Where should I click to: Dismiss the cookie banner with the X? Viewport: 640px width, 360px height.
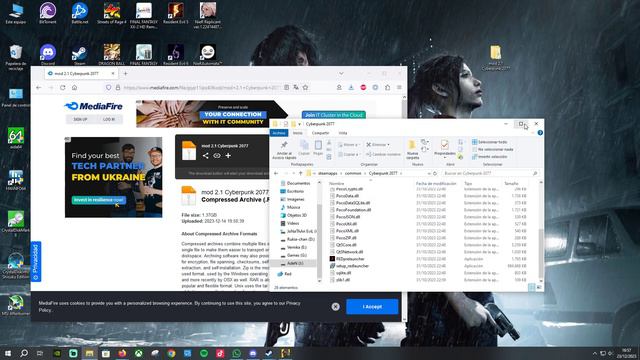click(x=336, y=307)
